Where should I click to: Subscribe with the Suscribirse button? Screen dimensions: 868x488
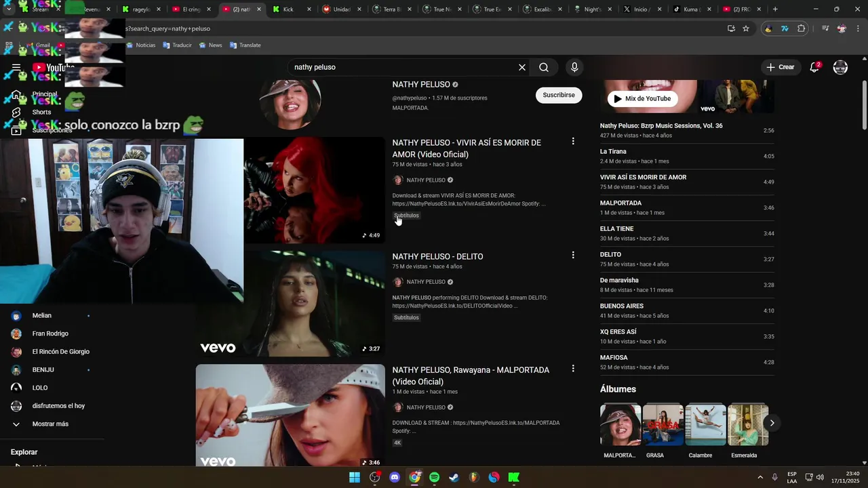pos(559,95)
